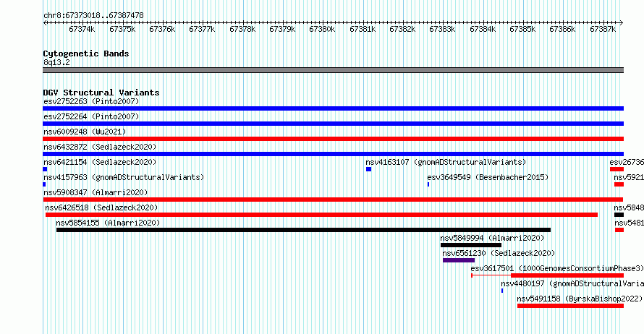The image size is (644, 334).
Task: Open nsv4157963 (gnomADStructuralVariants) label
Action: click(x=124, y=177)
